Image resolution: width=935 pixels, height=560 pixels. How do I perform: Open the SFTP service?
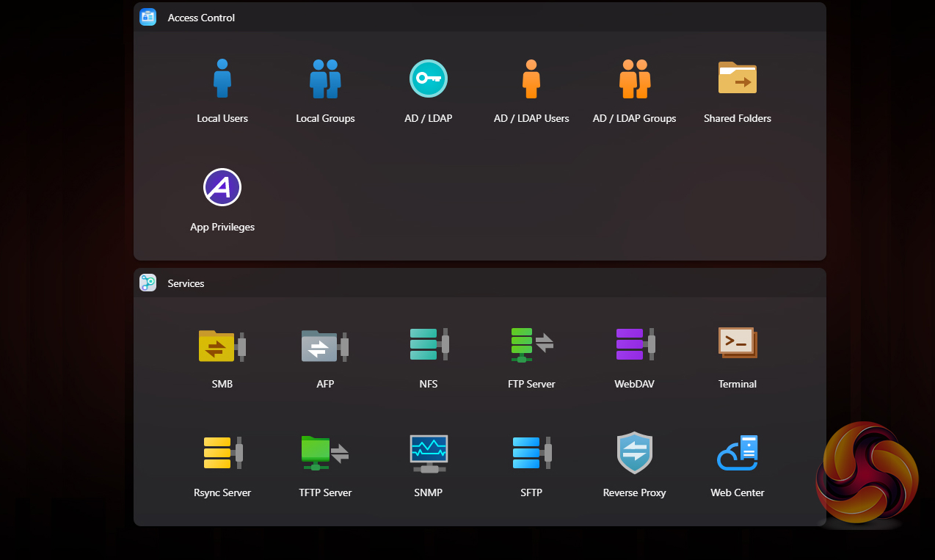[x=531, y=454]
